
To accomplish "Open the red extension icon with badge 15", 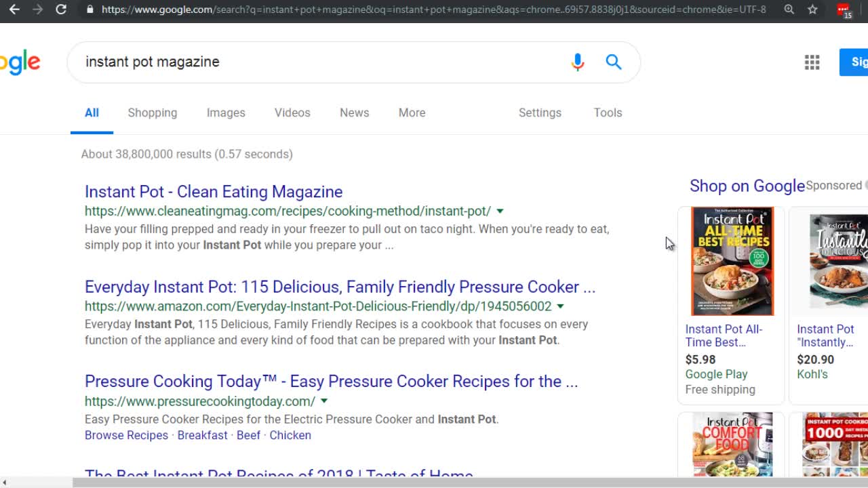I will coord(844,10).
